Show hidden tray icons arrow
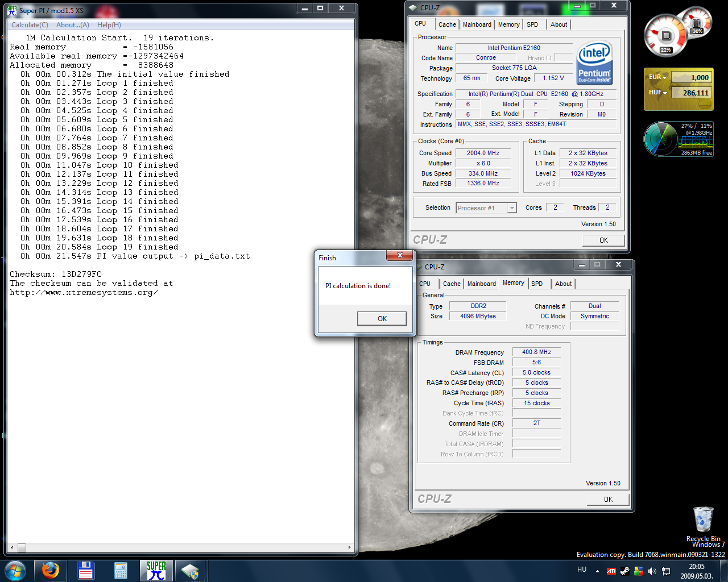Image resolution: width=728 pixels, height=582 pixels. [x=597, y=571]
